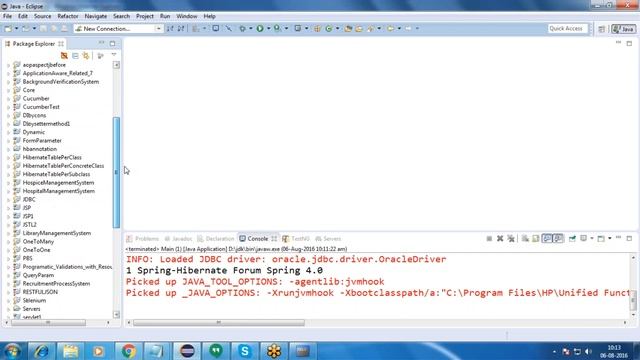Open Internet Explorer from the taskbar

point(41,351)
